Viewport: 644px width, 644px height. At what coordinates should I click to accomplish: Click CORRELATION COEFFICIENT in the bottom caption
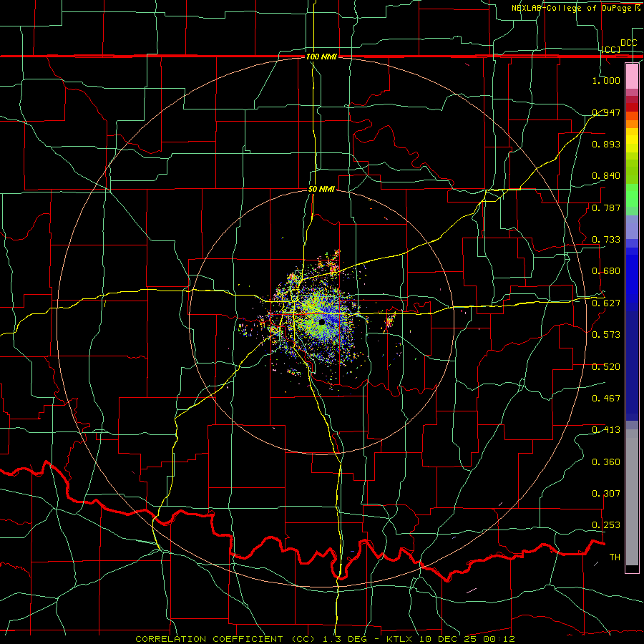click(x=209, y=639)
